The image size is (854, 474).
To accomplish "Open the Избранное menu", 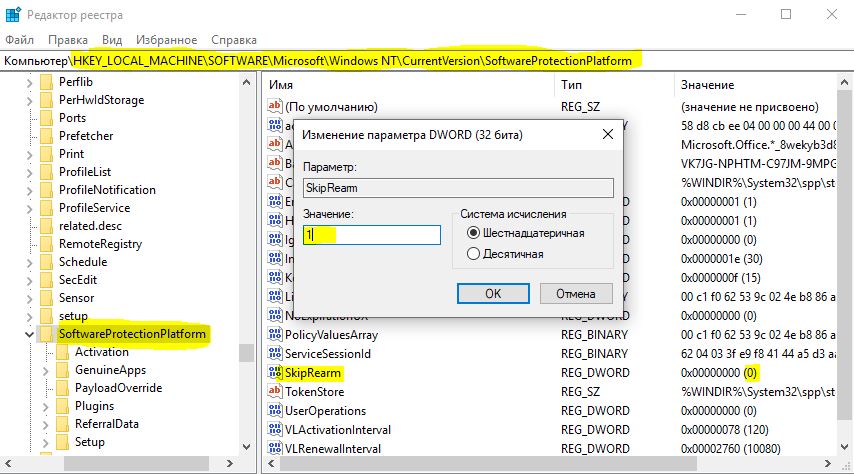I will pos(166,40).
